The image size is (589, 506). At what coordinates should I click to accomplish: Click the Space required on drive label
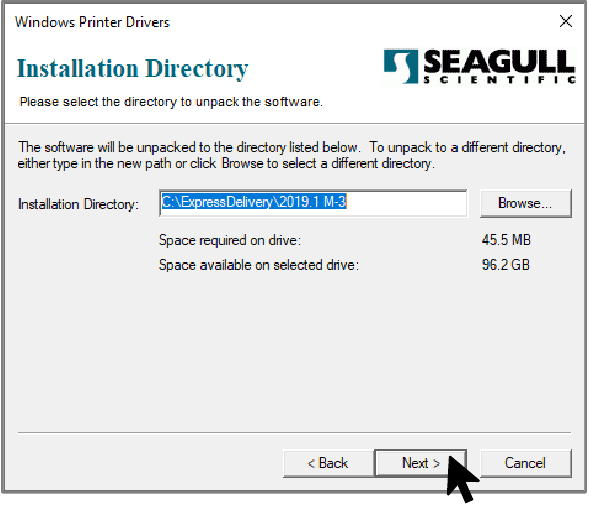click(x=230, y=240)
